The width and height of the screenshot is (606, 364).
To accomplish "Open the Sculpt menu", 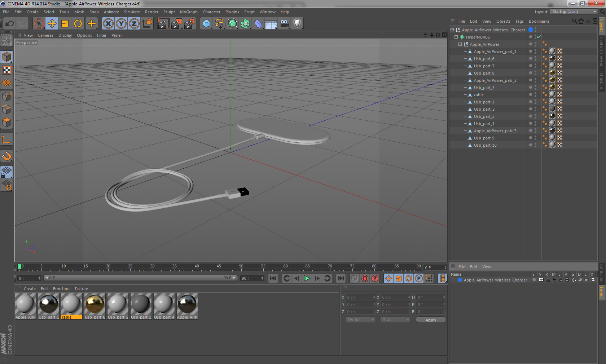I will (169, 12).
